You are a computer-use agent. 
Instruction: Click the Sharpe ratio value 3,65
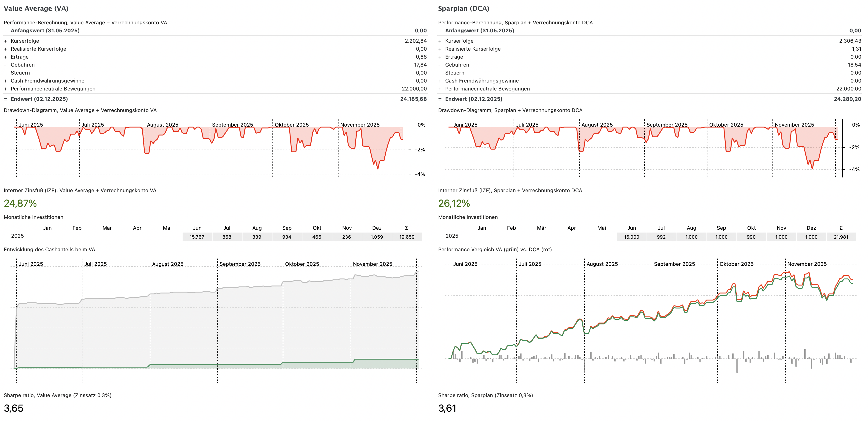pyautogui.click(x=14, y=408)
